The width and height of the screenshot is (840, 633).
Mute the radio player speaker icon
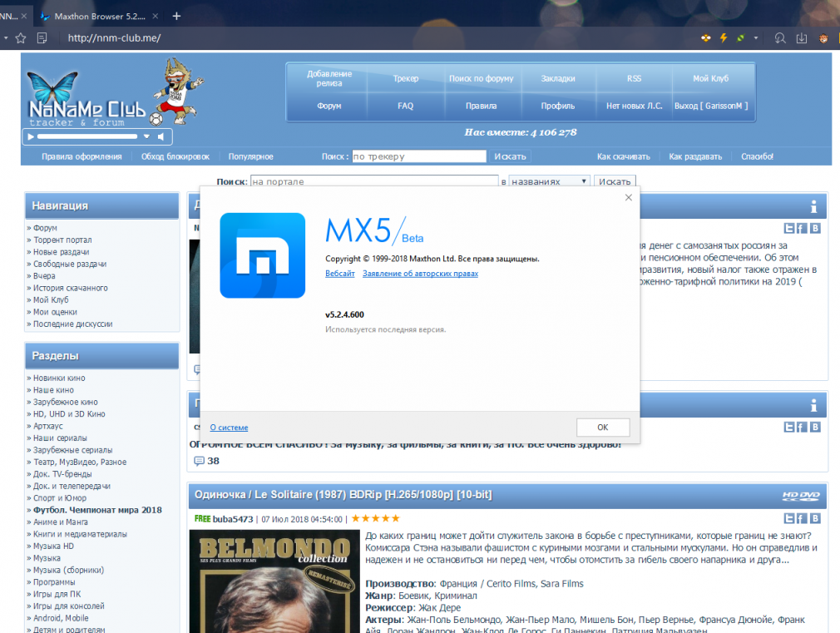pos(161,136)
